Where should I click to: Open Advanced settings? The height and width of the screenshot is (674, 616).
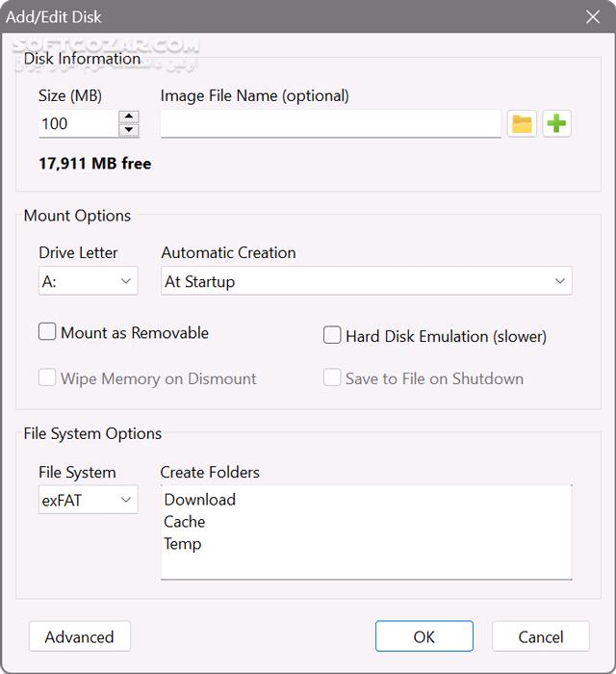(80, 636)
